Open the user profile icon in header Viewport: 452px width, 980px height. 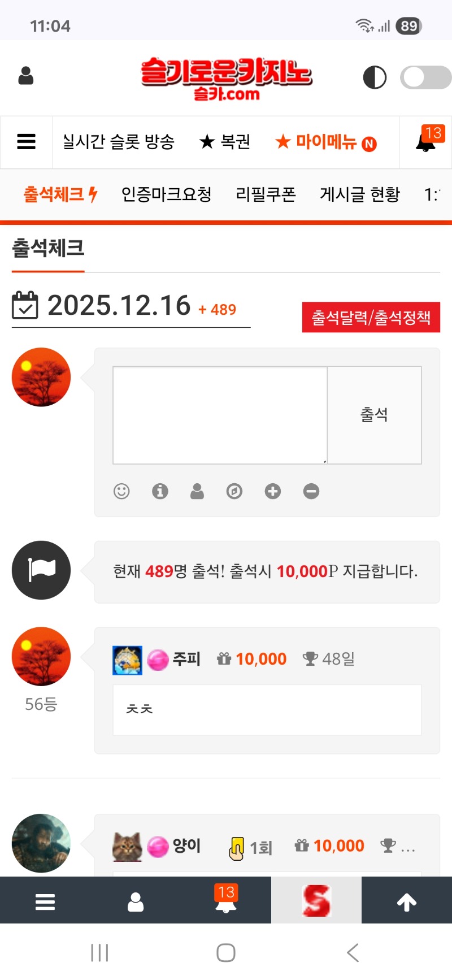click(26, 76)
